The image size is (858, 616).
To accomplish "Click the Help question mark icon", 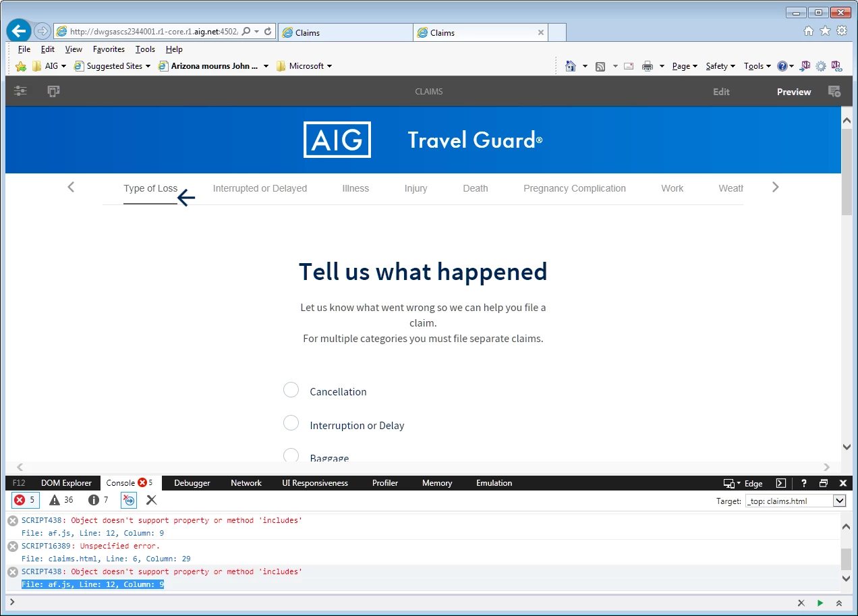I will coord(782,66).
